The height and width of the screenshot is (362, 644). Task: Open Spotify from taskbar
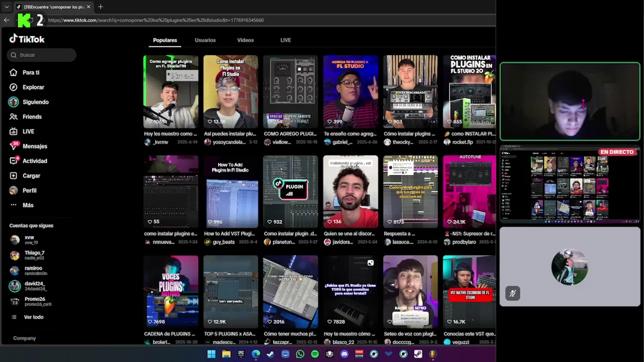[x=314, y=354]
